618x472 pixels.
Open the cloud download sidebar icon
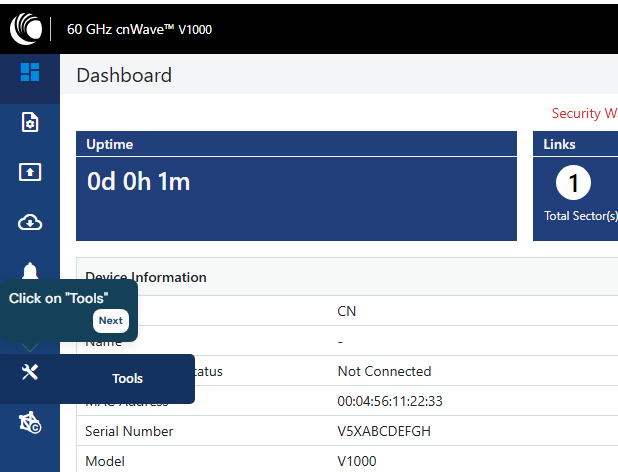pos(30,222)
